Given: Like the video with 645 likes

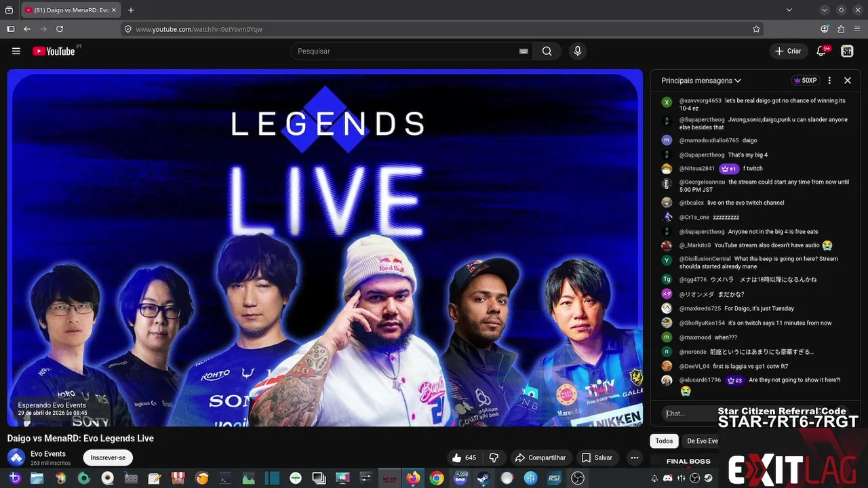Looking at the screenshot, I should click(465, 458).
